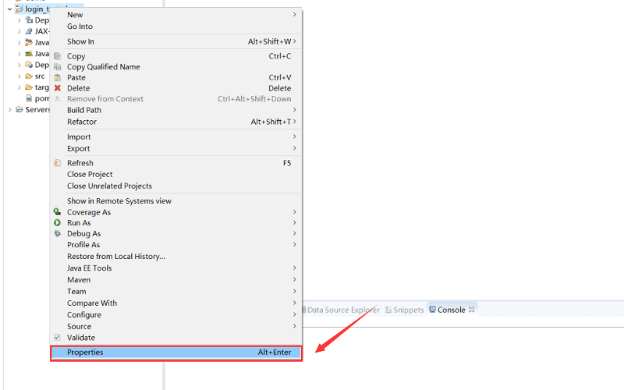Toggle the Validate checkbox
The image size is (624, 390).
pos(57,337)
